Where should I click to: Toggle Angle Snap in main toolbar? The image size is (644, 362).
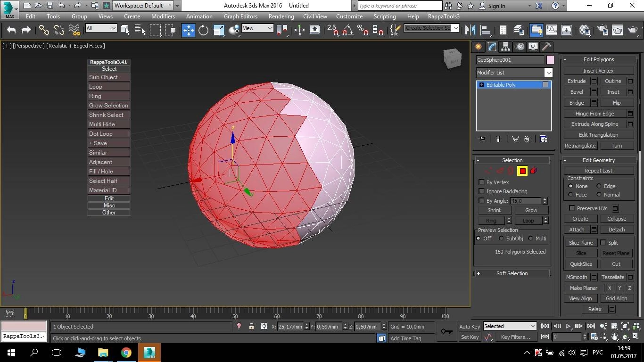tap(348, 30)
